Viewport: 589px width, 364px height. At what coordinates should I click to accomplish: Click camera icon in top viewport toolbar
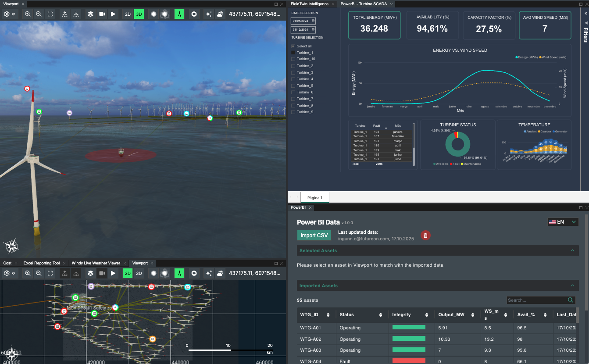[102, 14]
